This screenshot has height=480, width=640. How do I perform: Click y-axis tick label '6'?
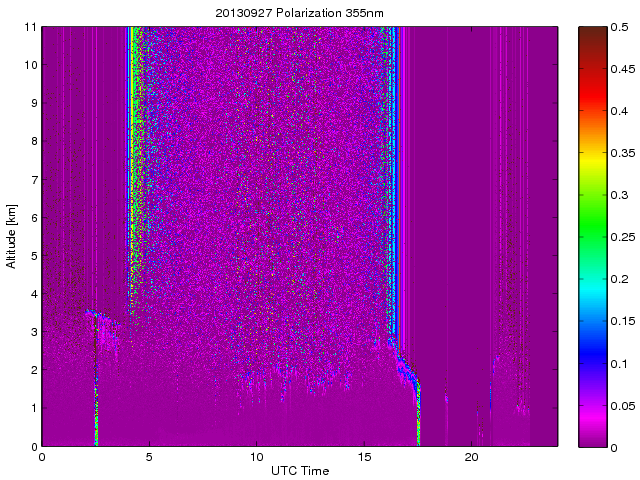(34, 218)
